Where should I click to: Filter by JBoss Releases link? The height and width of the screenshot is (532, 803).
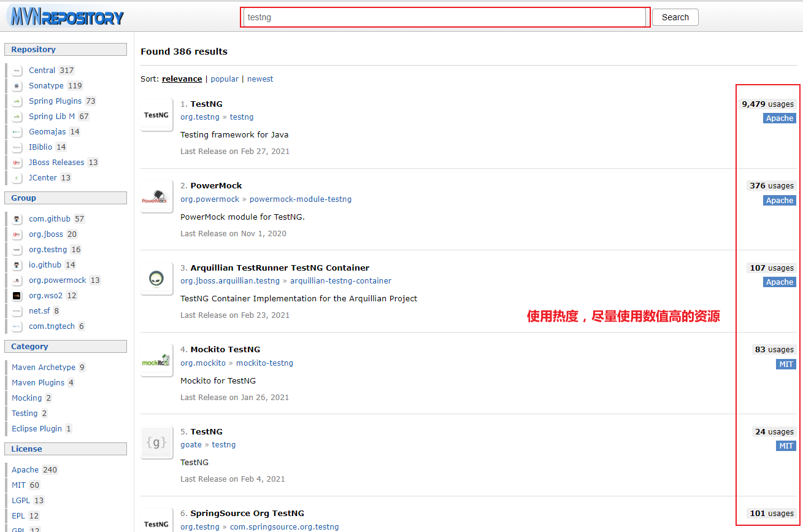point(56,163)
